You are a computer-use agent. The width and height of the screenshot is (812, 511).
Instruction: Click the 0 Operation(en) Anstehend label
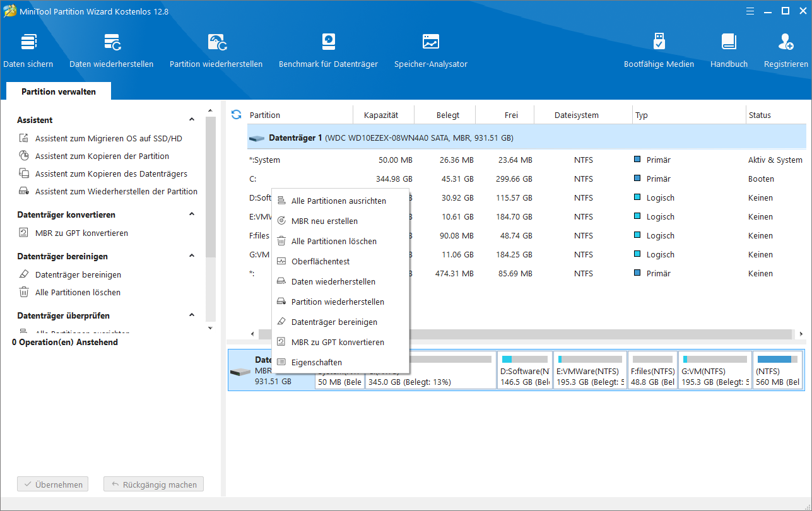(x=65, y=342)
